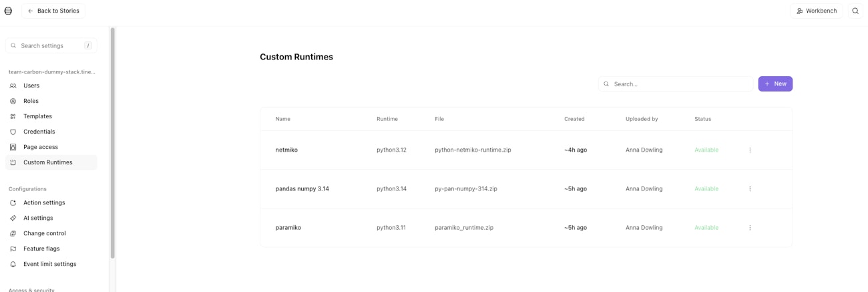868x292 pixels.
Task: Select Action settings in sidebar
Action: 44,203
